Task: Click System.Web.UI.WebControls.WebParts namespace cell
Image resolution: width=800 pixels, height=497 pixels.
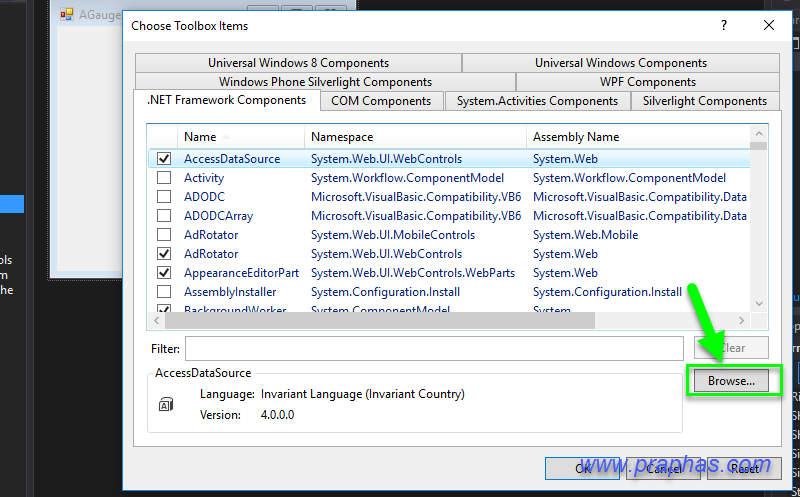Action: coord(413,273)
